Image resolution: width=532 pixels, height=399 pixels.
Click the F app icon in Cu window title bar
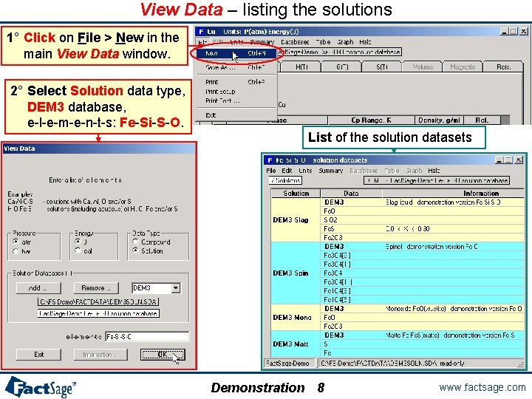(201, 32)
